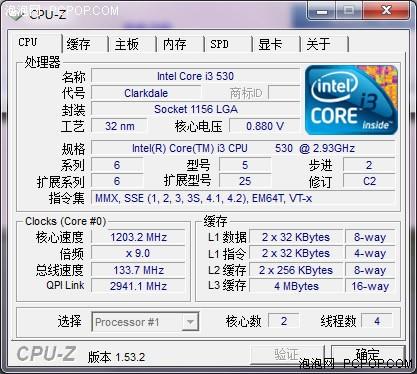Click the core speed value 1203.2 MHz
This screenshot has width=417, height=374.
(x=138, y=237)
